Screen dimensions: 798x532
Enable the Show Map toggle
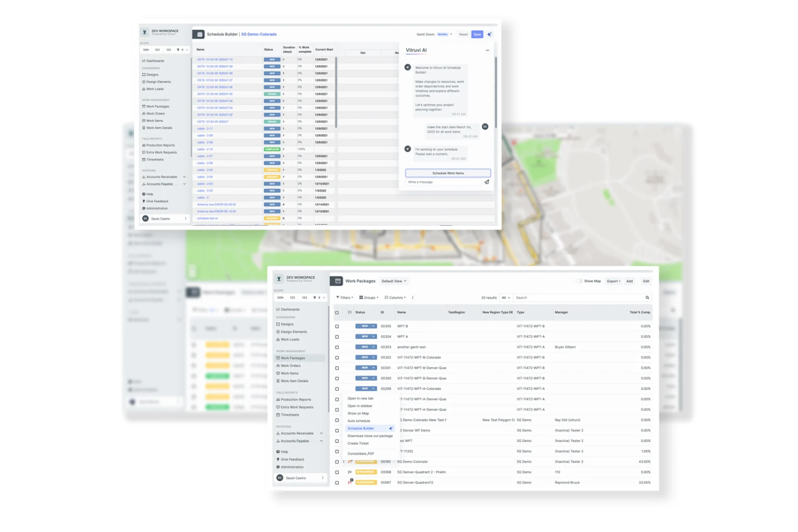[x=580, y=281]
